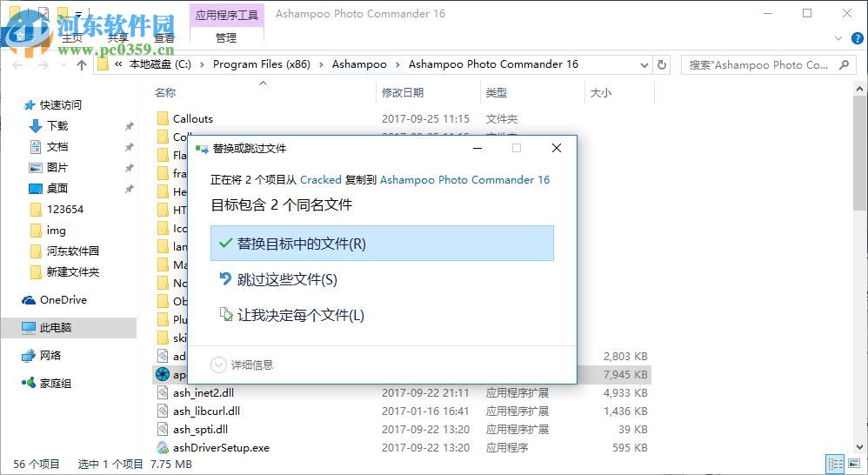
Task: Open the 主页 ribbon tab
Action: 72,37
